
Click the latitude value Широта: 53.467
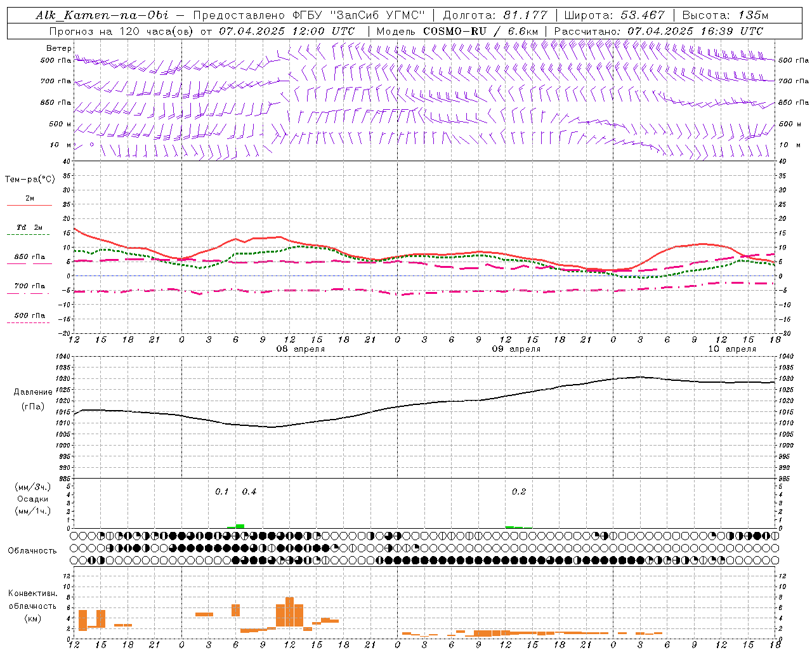[x=614, y=15]
